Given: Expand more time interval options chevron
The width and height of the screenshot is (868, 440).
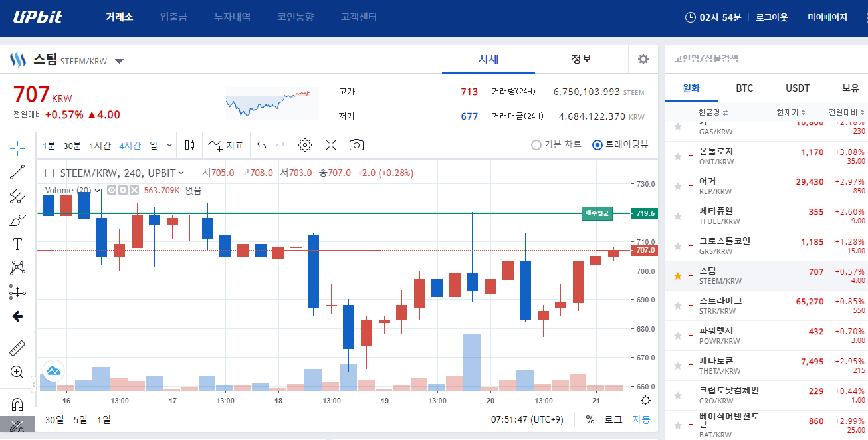Looking at the screenshot, I should [169, 145].
